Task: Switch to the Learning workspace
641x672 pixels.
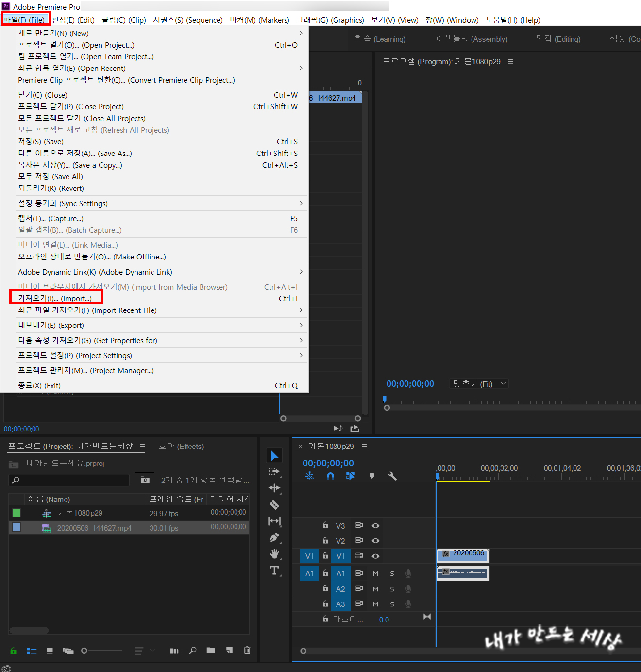Action: 380,39
